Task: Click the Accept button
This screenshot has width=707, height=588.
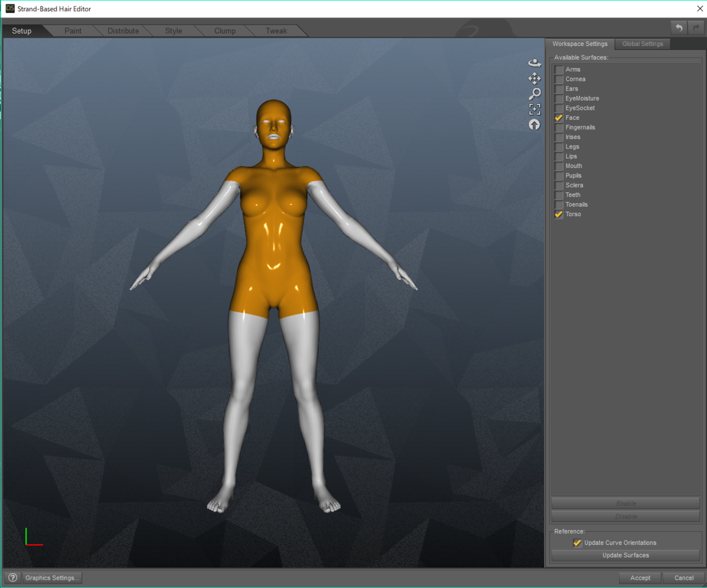Action: [640, 578]
